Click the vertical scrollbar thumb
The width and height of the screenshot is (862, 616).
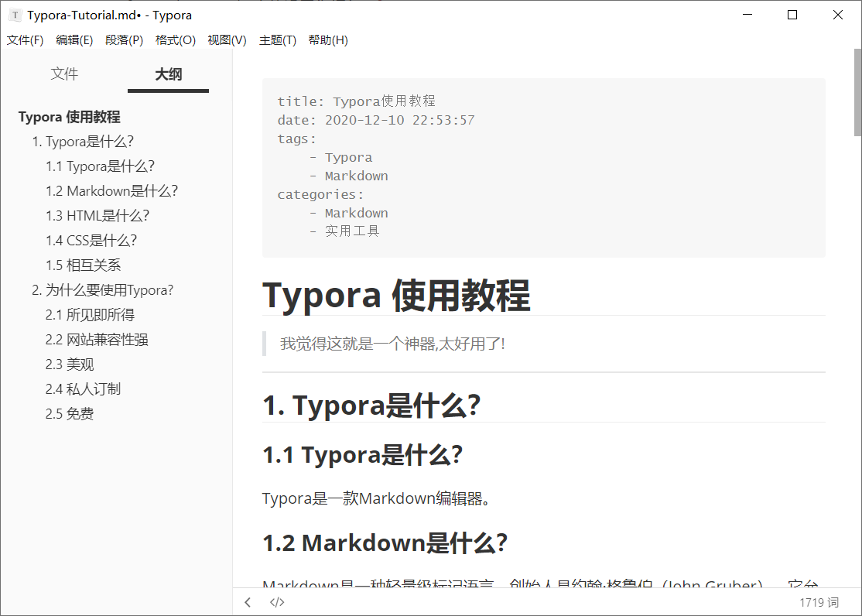click(857, 92)
